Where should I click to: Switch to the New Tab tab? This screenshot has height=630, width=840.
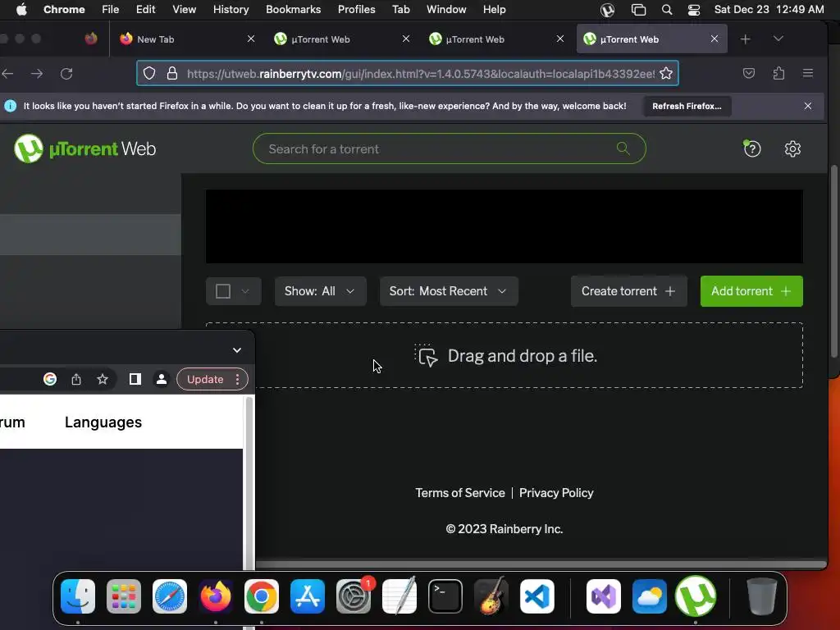click(185, 39)
